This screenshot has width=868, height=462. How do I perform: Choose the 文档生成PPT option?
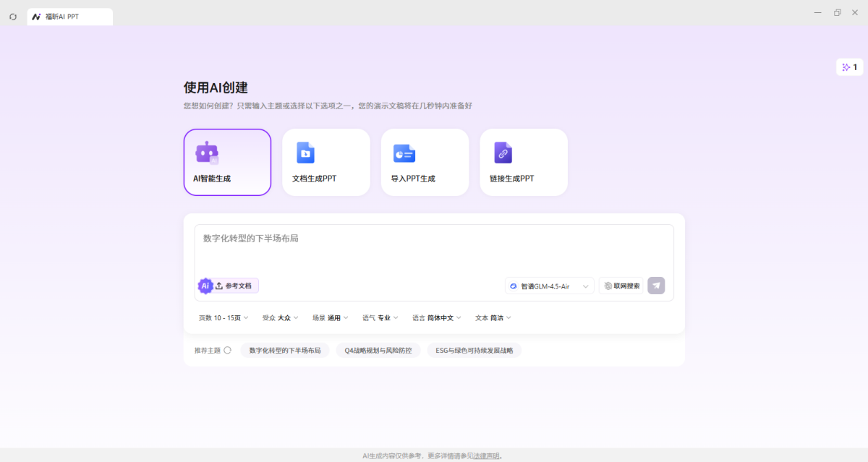tap(326, 162)
